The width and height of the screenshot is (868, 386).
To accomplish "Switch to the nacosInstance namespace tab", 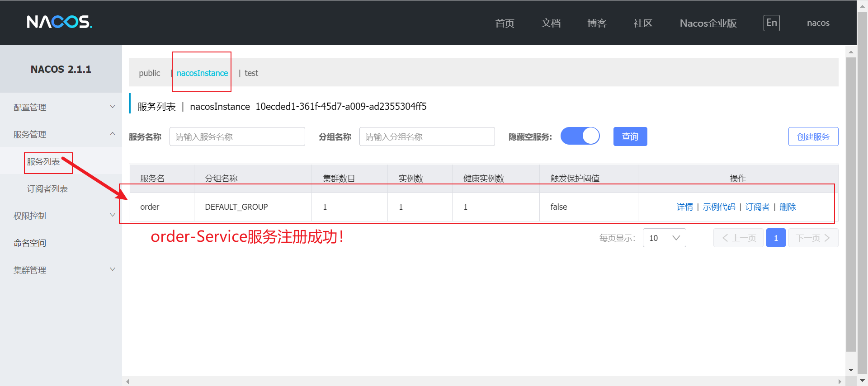I will coord(202,73).
